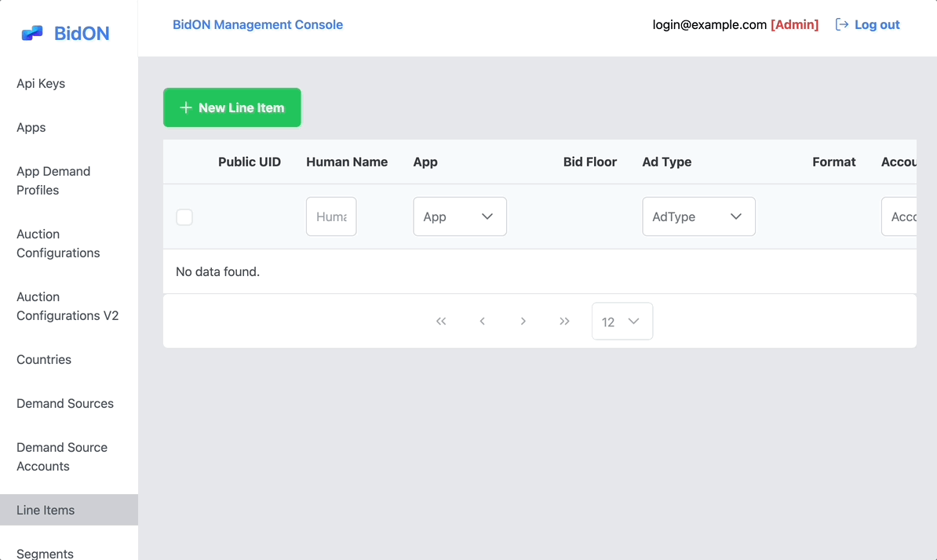Select Auction Configurations V2 menu item
This screenshot has width=937, height=560.
(67, 306)
